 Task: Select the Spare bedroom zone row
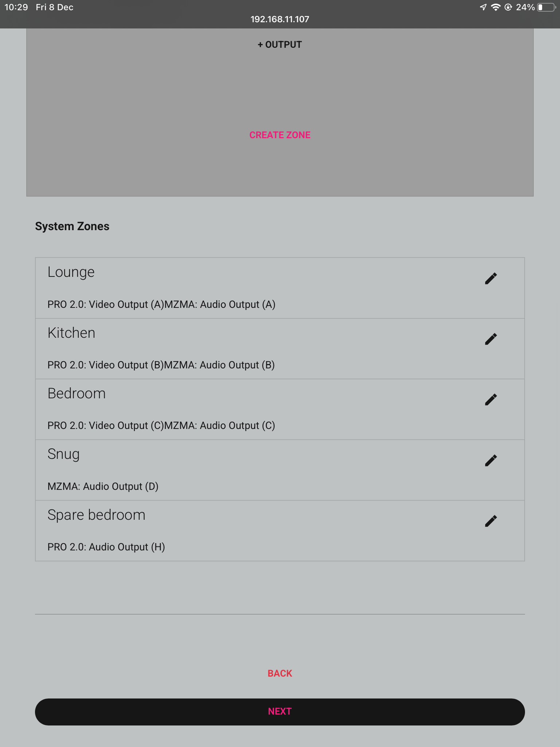(x=280, y=531)
